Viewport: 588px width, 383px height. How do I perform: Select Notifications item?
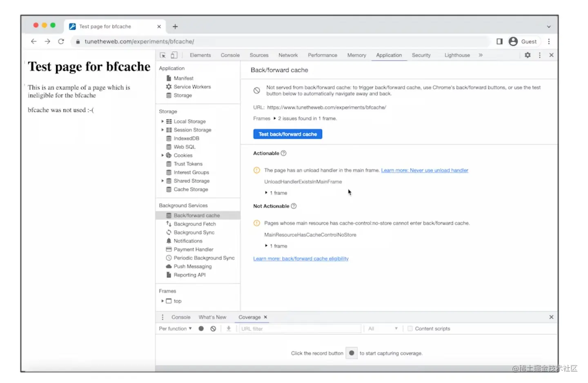(x=188, y=241)
